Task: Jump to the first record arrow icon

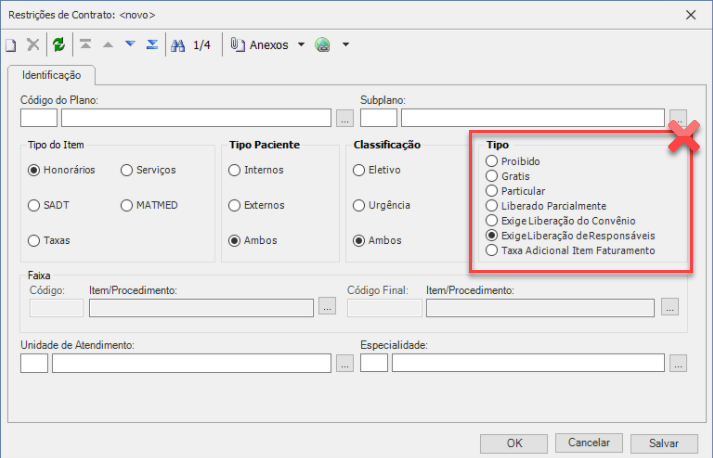Action: pos(85,44)
